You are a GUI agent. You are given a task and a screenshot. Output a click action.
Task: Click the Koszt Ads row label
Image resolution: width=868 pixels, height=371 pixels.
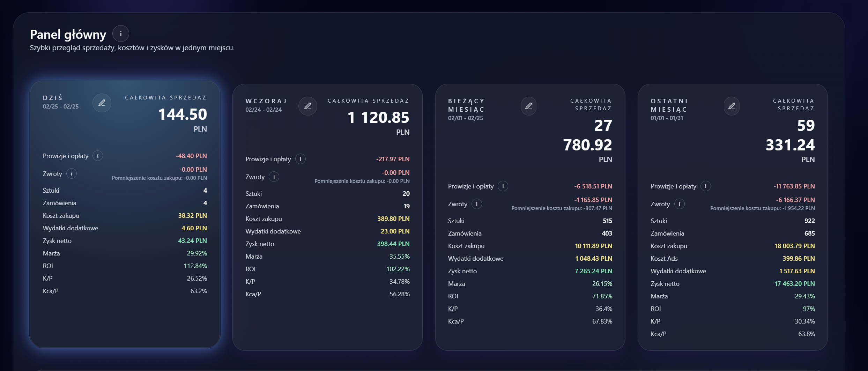point(664,259)
